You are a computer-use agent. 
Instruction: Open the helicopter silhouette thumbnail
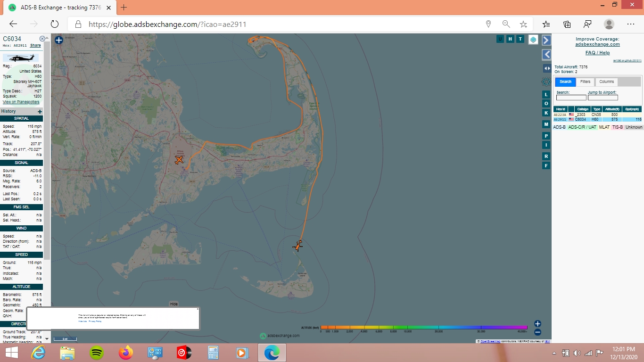click(x=22, y=58)
